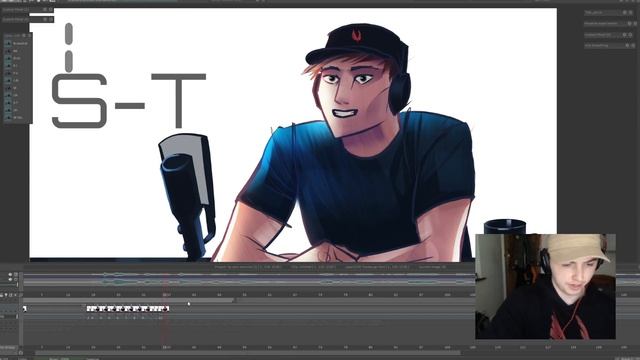Close the topmost collapsed panel in the right dock
The image size is (640, 360).
click(x=631, y=13)
